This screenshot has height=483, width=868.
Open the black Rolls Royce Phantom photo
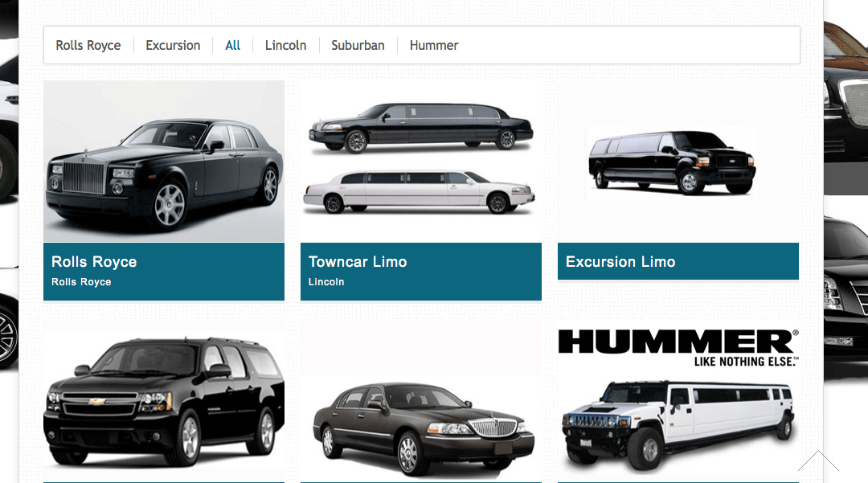point(164,161)
